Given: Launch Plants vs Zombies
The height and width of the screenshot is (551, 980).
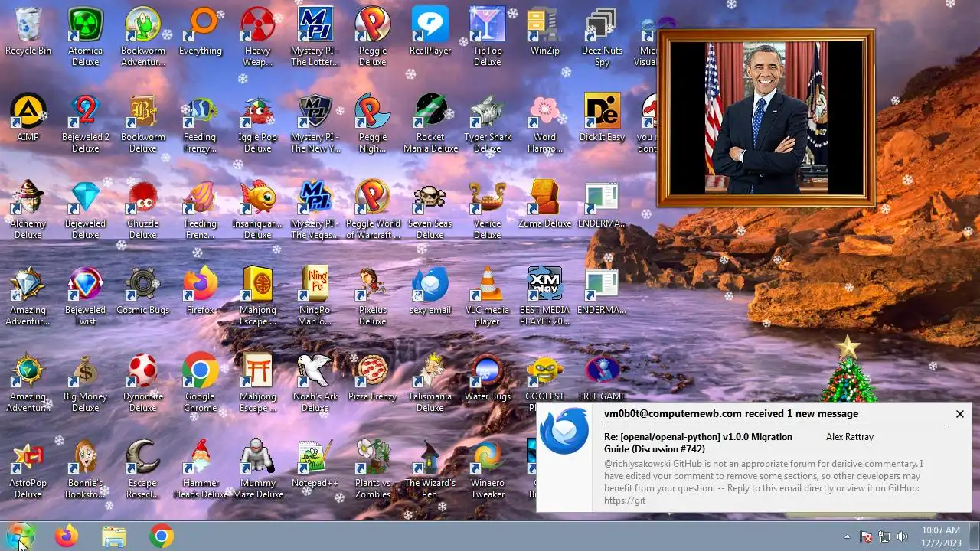Looking at the screenshot, I should [x=373, y=469].
